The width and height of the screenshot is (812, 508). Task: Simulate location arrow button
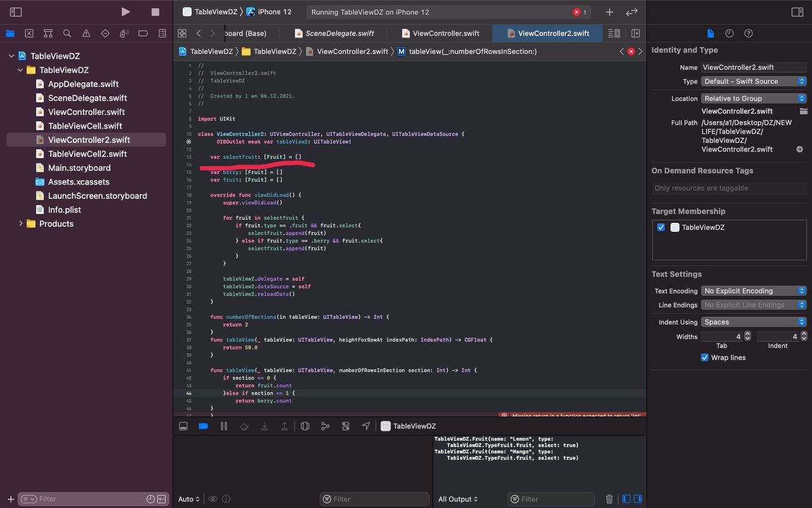[x=366, y=426]
